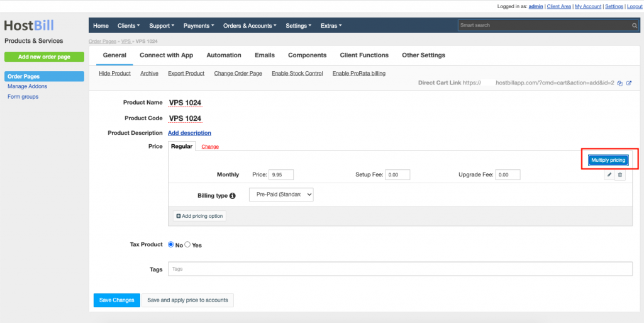Click the HostBill logo
Viewport: 644px width, 323px height.
coord(29,25)
